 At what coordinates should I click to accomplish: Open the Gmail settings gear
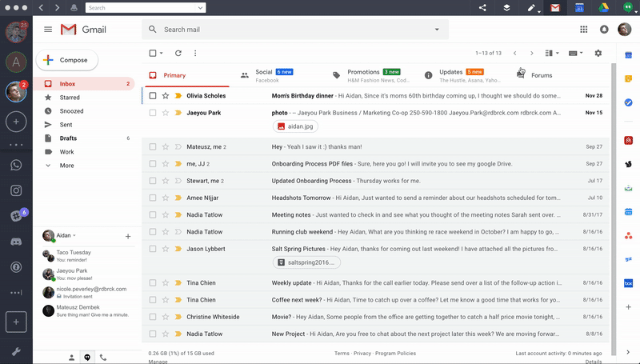[598, 54]
